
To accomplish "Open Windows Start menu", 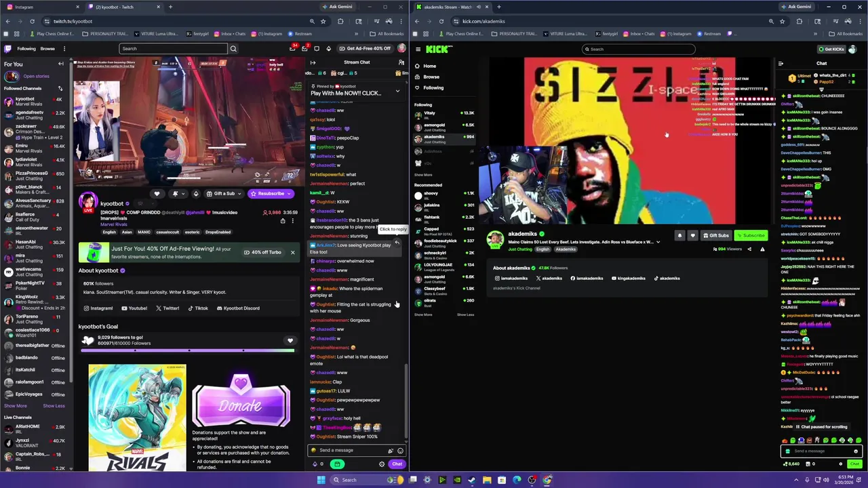I will (x=321, y=480).
